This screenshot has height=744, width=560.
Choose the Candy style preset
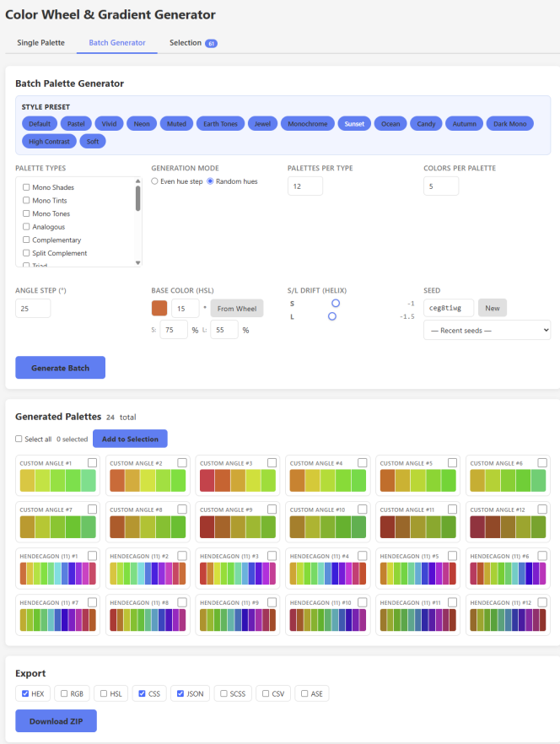point(426,124)
